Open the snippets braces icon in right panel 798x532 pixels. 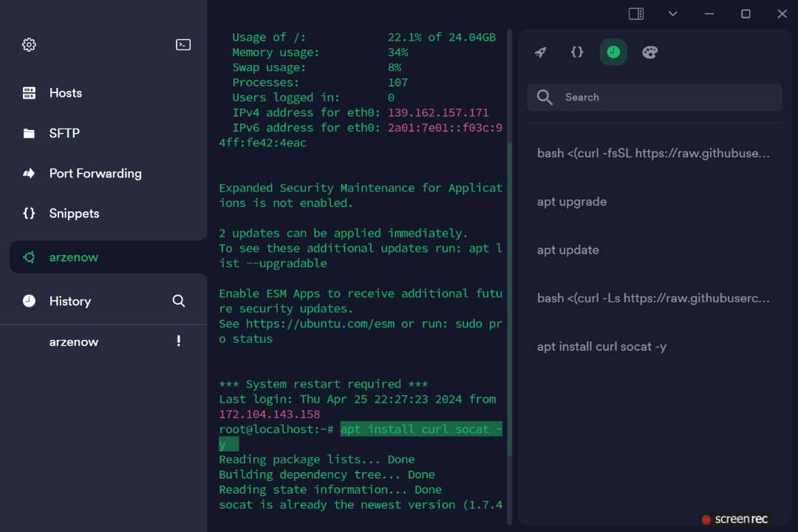(x=577, y=52)
